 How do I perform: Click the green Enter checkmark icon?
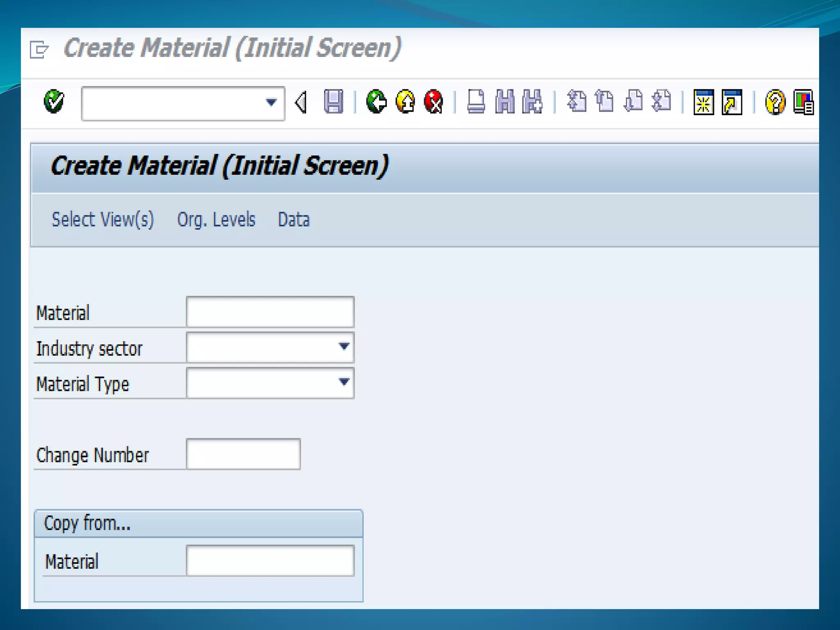coord(54,101)
